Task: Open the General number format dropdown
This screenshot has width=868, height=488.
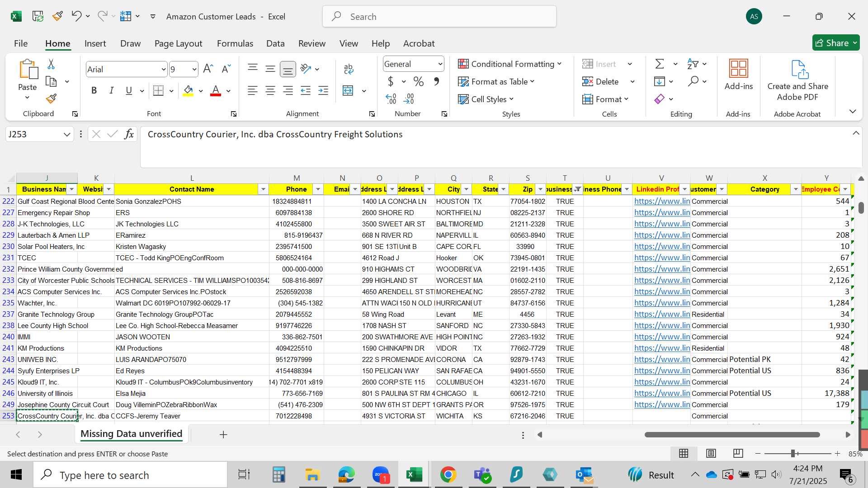Action: 440,64
